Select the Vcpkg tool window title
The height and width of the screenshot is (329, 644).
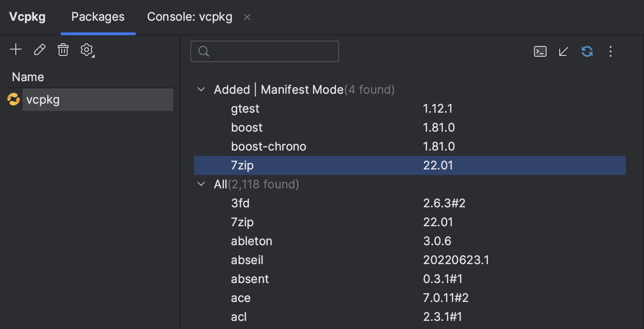(x=28, y=17)
